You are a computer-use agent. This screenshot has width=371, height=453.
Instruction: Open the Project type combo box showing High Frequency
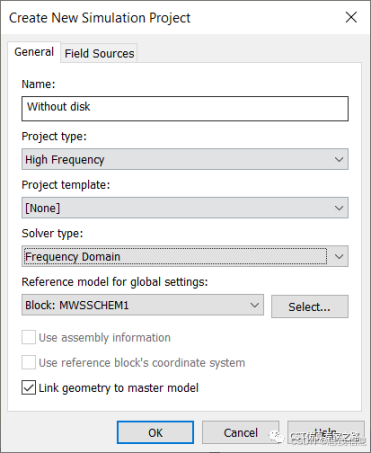coord(185,159)
